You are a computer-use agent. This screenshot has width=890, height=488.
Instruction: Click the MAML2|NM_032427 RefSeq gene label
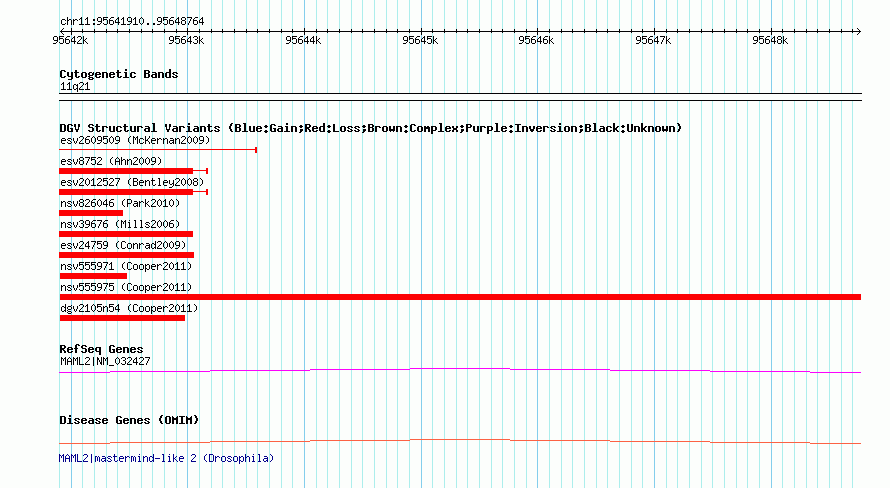pyautogui.click(x=105, y=361)
